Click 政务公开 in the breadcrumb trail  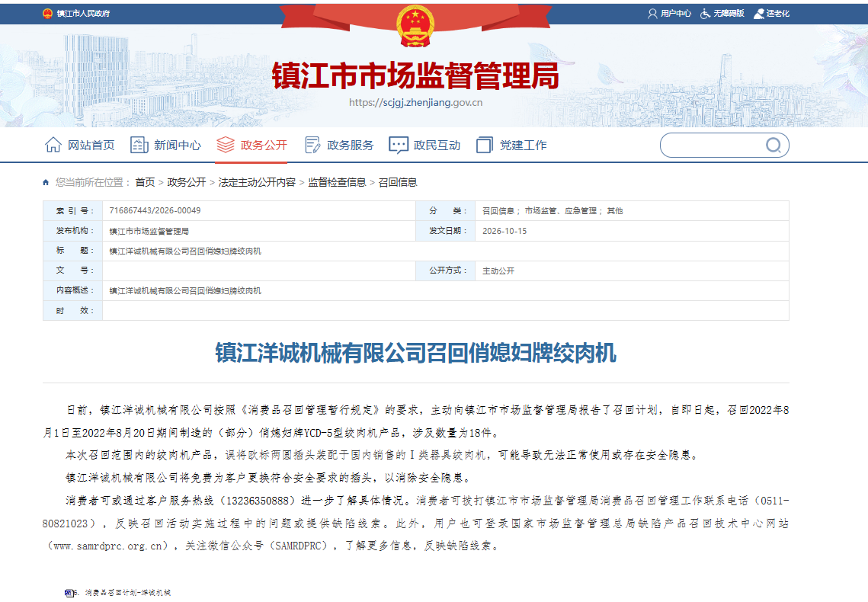click(x=187, y=183)
